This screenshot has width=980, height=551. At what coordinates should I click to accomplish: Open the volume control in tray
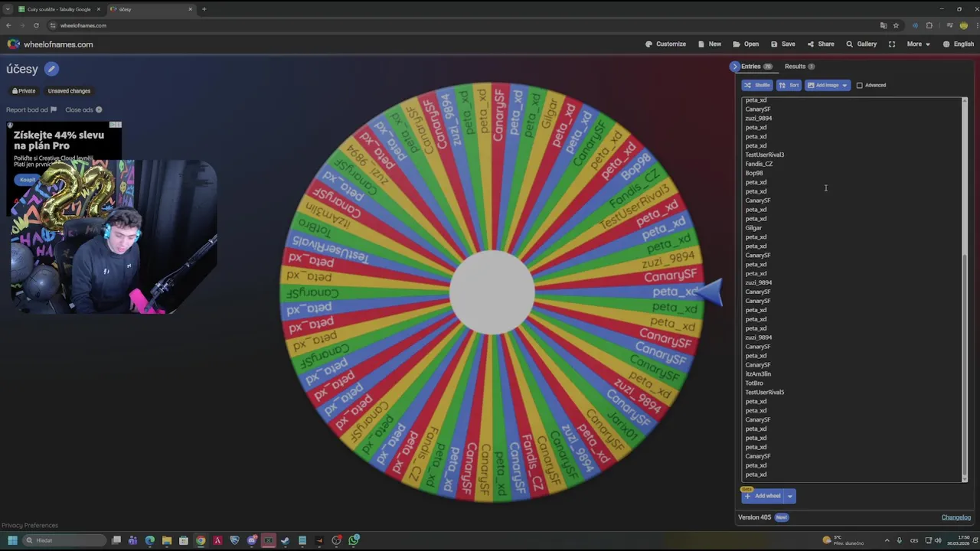click(x=938, y=540)
